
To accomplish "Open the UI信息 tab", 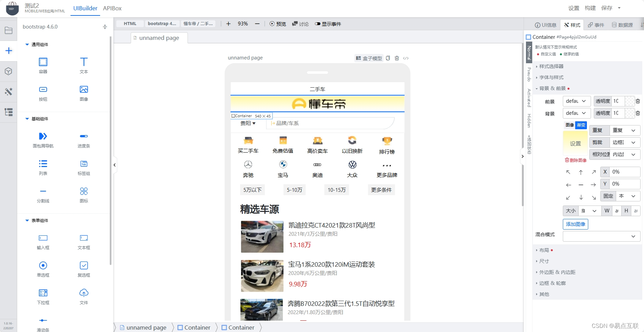I will [x=546, y=25].
